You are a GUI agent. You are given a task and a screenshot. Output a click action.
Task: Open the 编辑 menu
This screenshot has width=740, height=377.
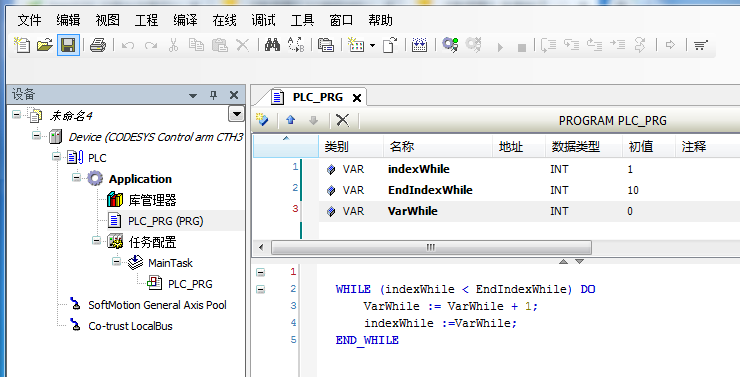pos(68,20)
